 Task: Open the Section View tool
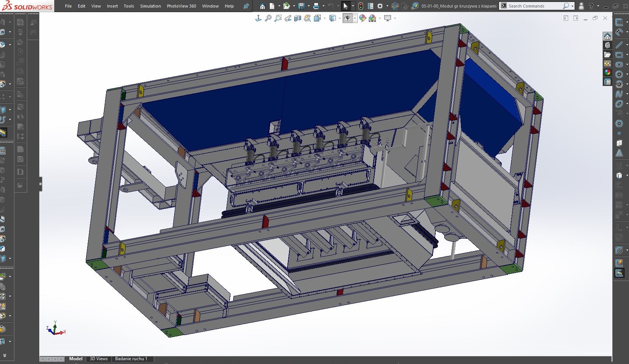298,18
